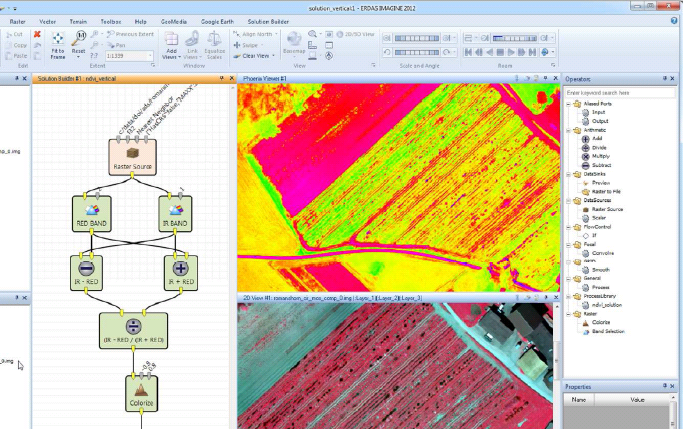Collapse the DataSinks folder

[x=569, y=174]
